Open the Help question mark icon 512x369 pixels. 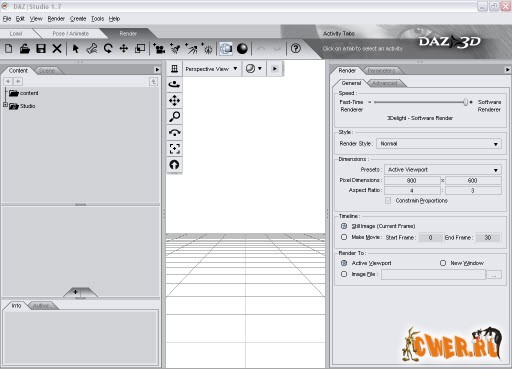tap(296, 49)
